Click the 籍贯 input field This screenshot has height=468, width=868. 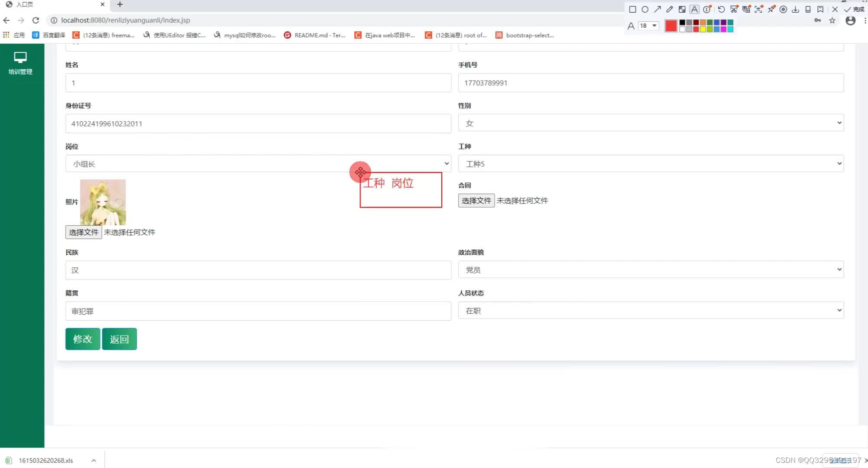258,311
